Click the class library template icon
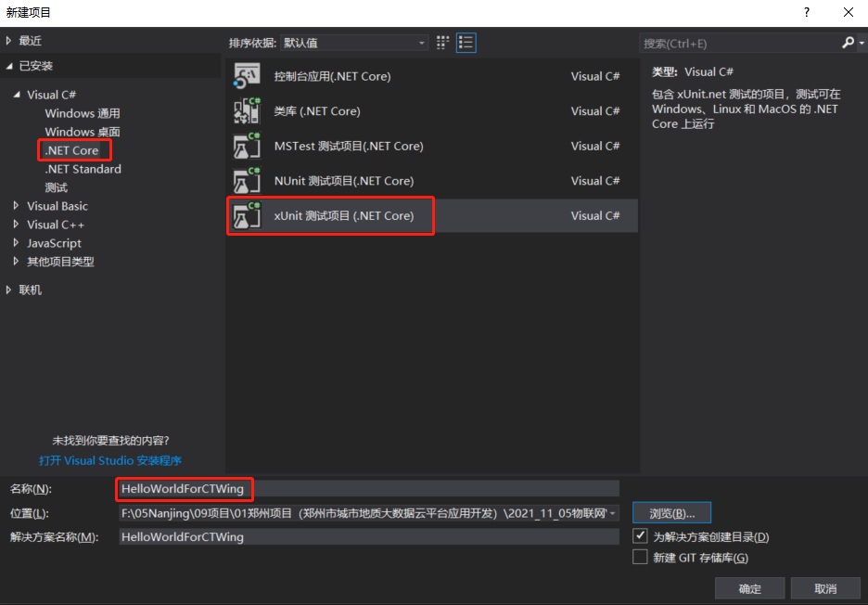Viewport: 868px width, 605px height. (247, 110)
